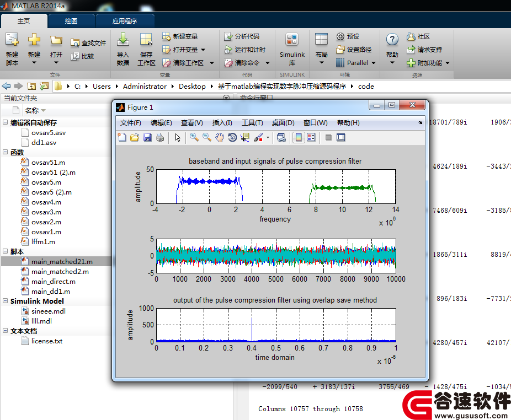Open the 附加功能 add-ons dropdown
Screen dimensions: 511x420
point(448,63)
